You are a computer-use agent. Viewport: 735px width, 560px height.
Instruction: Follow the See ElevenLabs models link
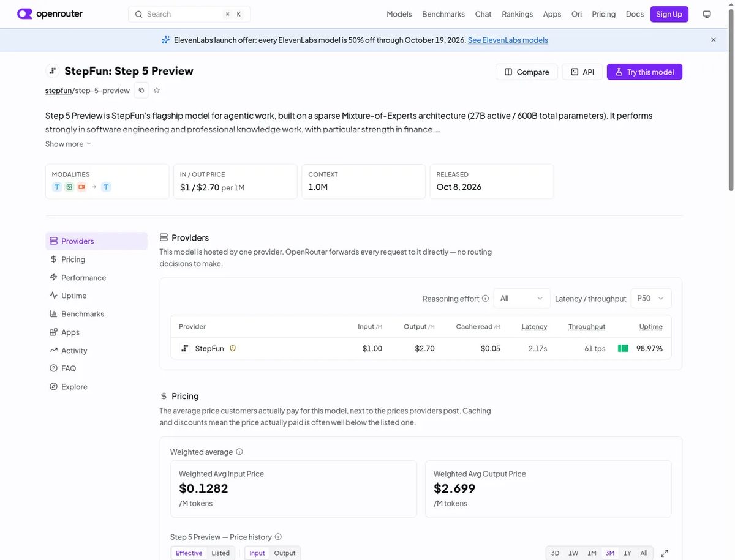pos(508,40)
